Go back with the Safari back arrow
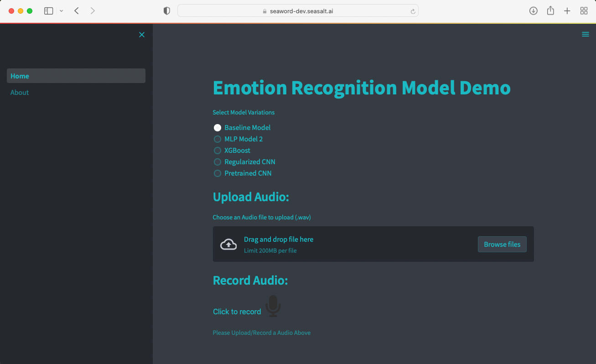596x364 pixels. [x=77, y=11]
